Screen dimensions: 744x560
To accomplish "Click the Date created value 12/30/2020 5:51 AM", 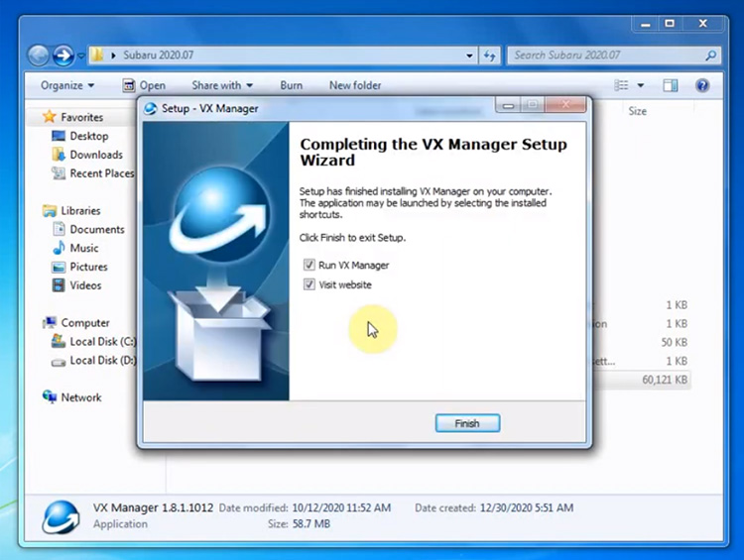I will [x=527, y=507].
